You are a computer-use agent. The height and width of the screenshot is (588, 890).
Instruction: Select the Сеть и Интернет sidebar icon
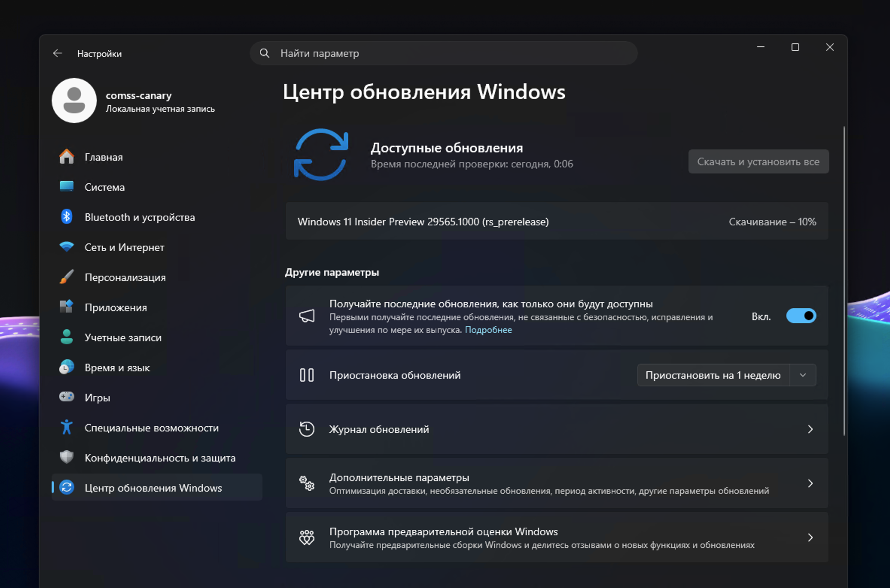click(x=67, y=247)
